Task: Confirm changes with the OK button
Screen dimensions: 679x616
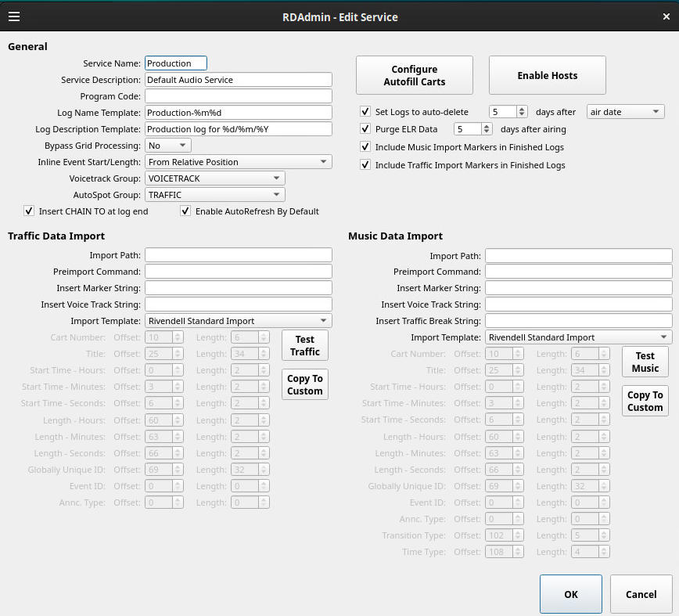Action: pos(571,594)
